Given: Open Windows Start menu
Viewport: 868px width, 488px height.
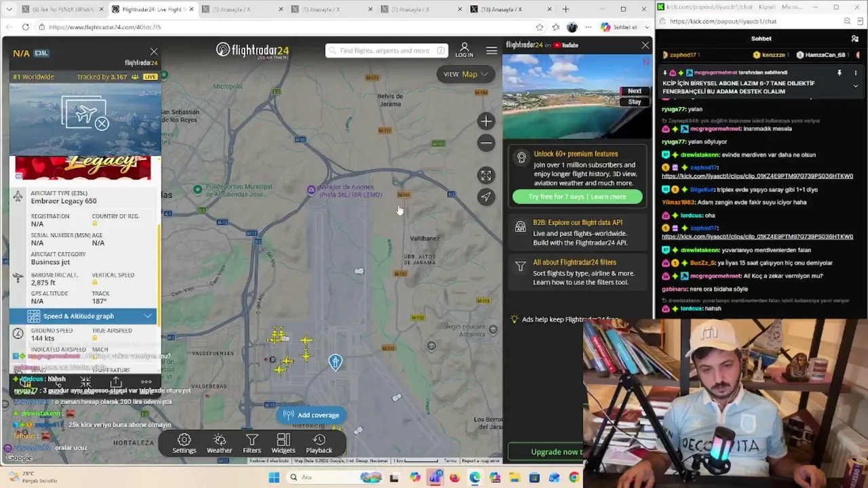Looking at the screenshot, I should point(274,478).
